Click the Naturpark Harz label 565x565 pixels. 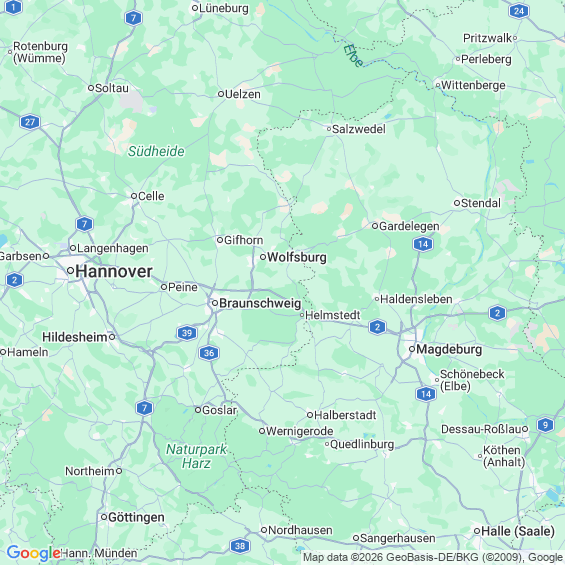click(196, 456)
